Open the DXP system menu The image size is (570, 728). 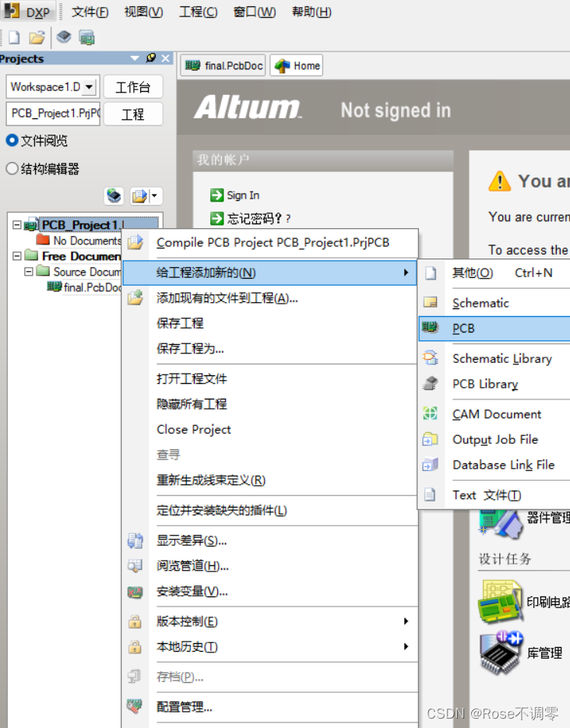(x=28, y=11)
